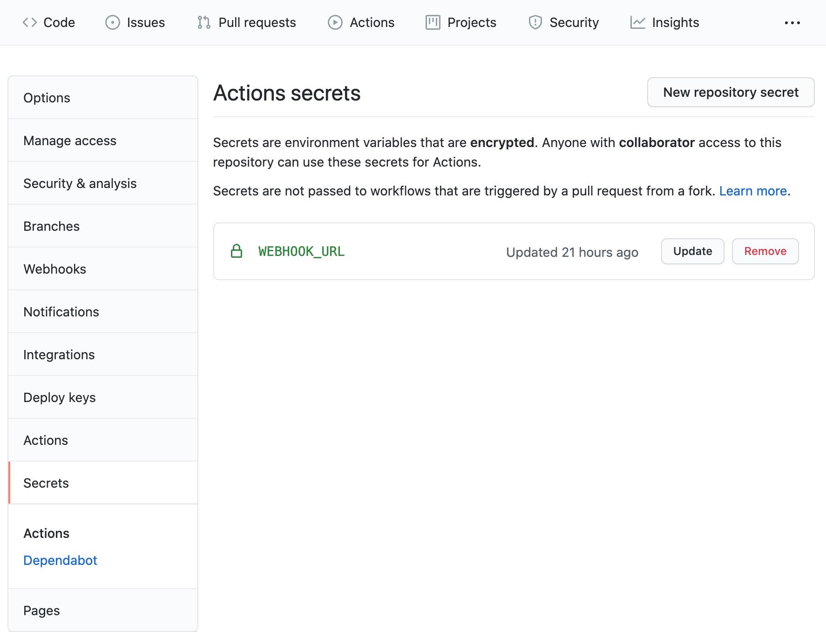This screenshot has width=826, height=644.
Task: Select Webhooks in settings sidebar
Action: coord(55,269)
